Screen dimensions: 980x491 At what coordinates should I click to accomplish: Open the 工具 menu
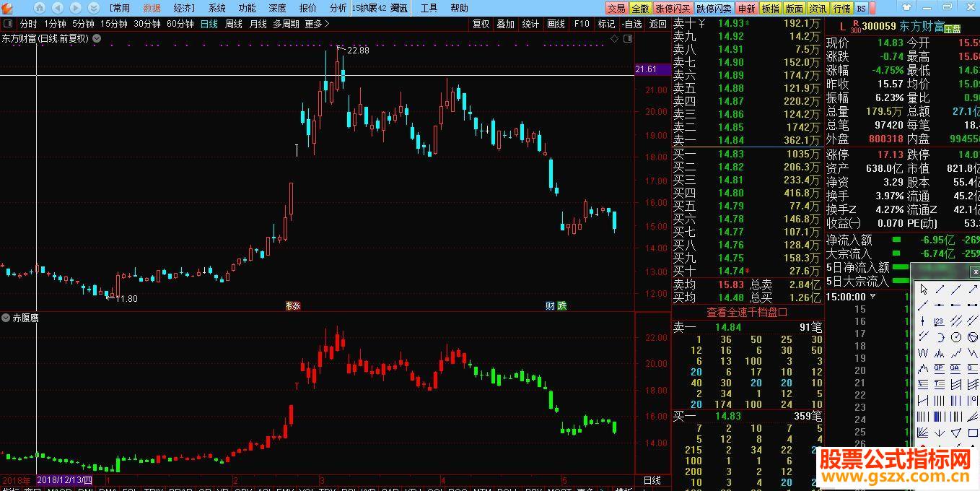429,9
